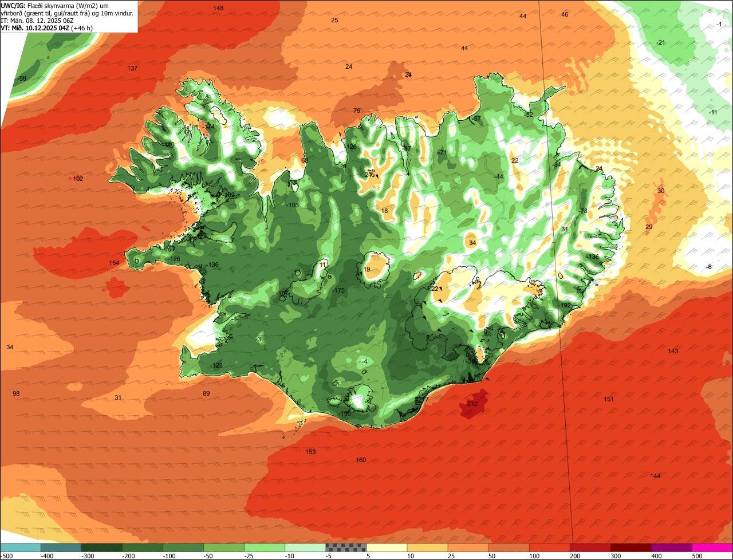Pick the legend swatch between -500 and -400
This screenshot has height=560, width=733.
coord(21,547)
